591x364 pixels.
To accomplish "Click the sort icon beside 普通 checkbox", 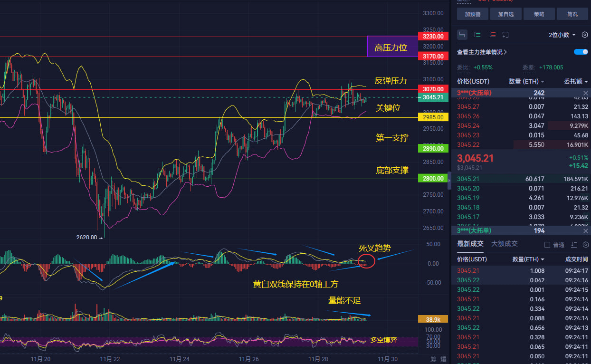I will tap(573, 244).
